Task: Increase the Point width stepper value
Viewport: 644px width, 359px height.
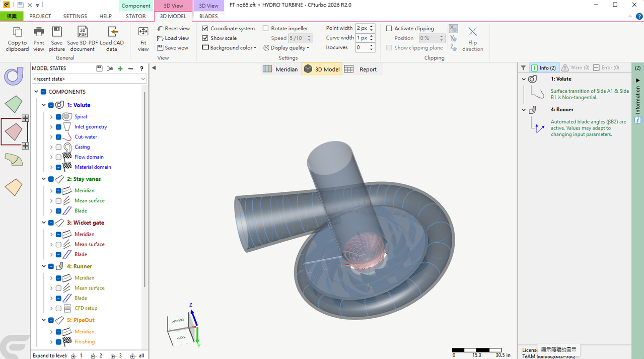Action: [x=372, y=26]
